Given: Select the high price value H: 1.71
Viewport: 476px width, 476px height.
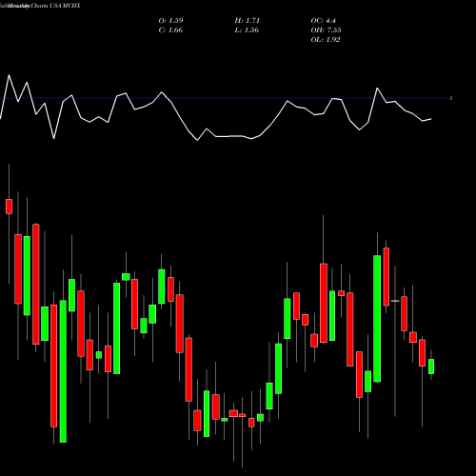Looking at the screenshot, I should click(x=248, y=21).
